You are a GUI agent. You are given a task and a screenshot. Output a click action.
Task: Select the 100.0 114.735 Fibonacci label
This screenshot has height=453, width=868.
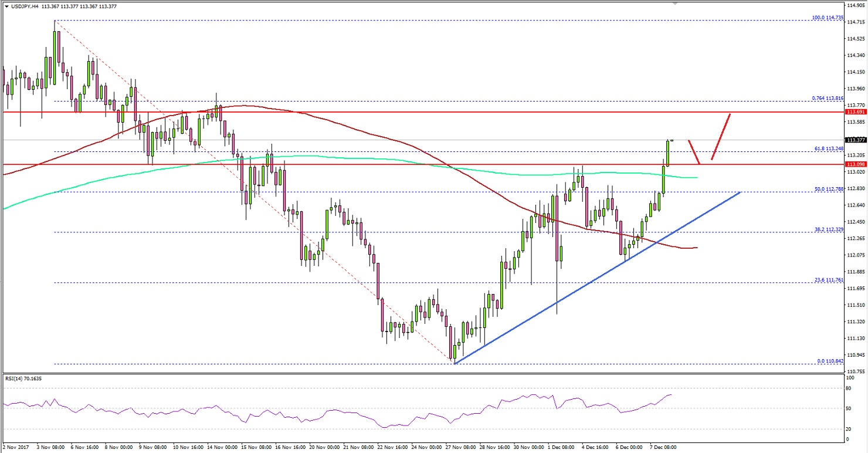coord(826,18)
